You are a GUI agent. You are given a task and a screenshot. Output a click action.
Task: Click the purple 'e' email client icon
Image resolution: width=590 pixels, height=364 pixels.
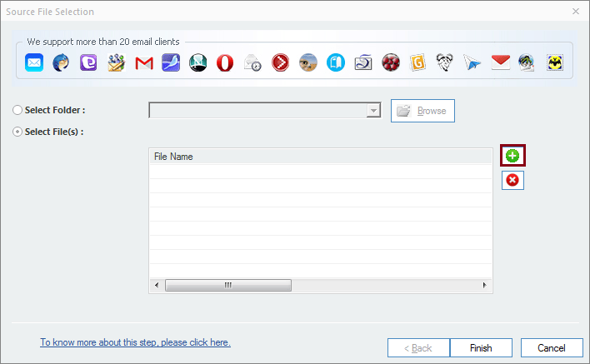pos(88,62)
